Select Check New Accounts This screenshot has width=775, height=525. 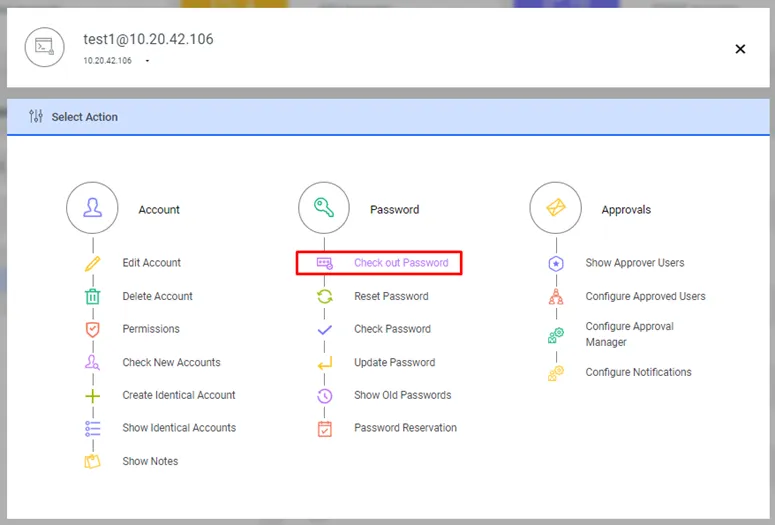pos(171,362)
